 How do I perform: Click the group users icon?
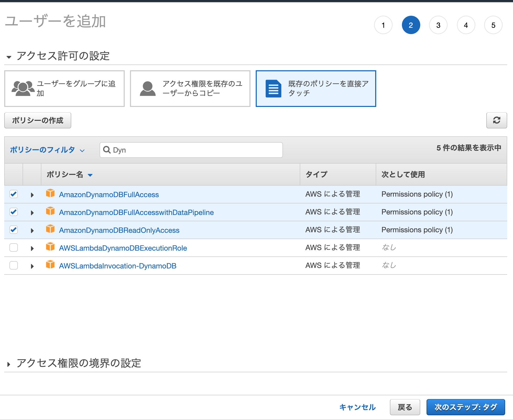23,88
